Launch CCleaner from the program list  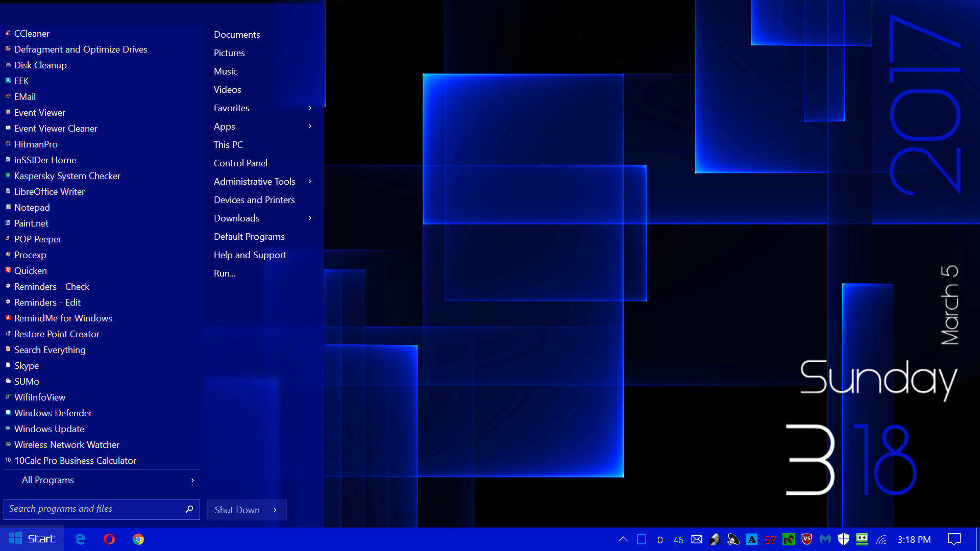pos(32,34)
